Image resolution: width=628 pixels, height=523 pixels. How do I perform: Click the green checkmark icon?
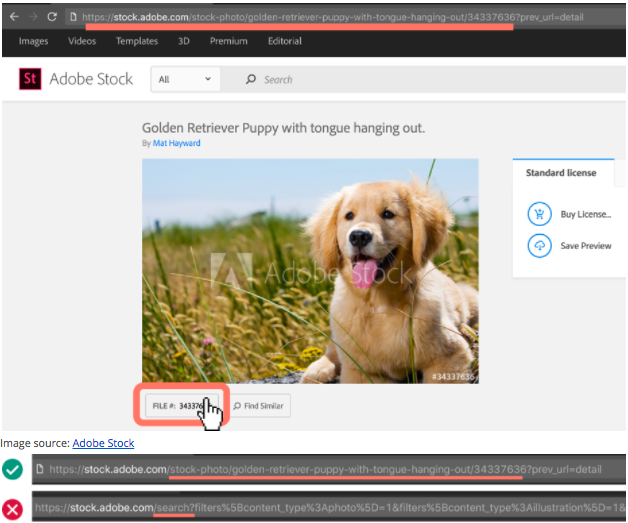click(x=14, y=470)
